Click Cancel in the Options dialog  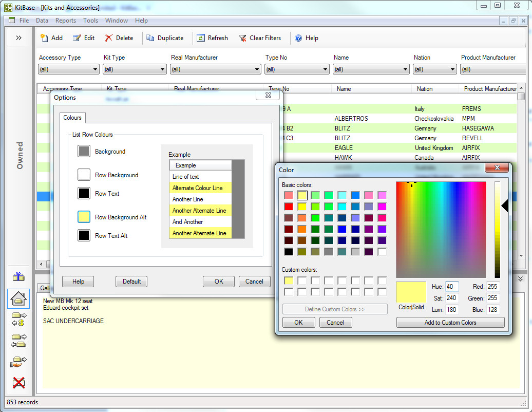[254, 282]
